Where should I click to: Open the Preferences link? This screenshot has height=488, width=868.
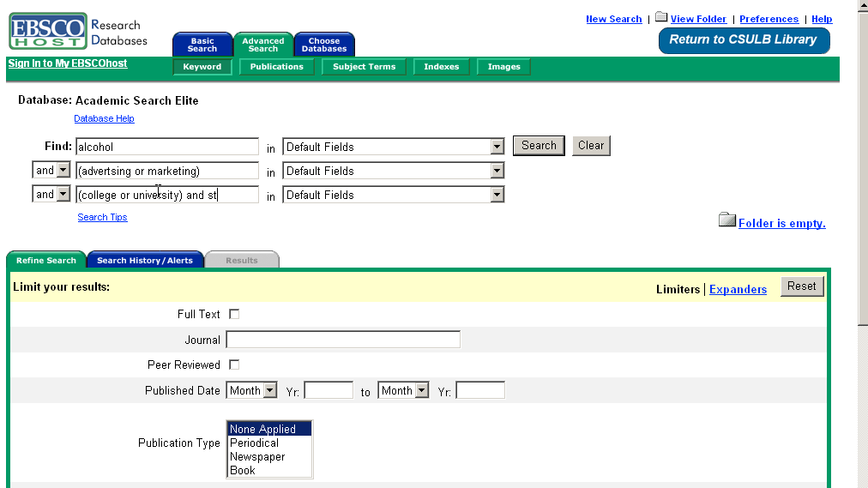pyautogui.click(x=769, y=19)
